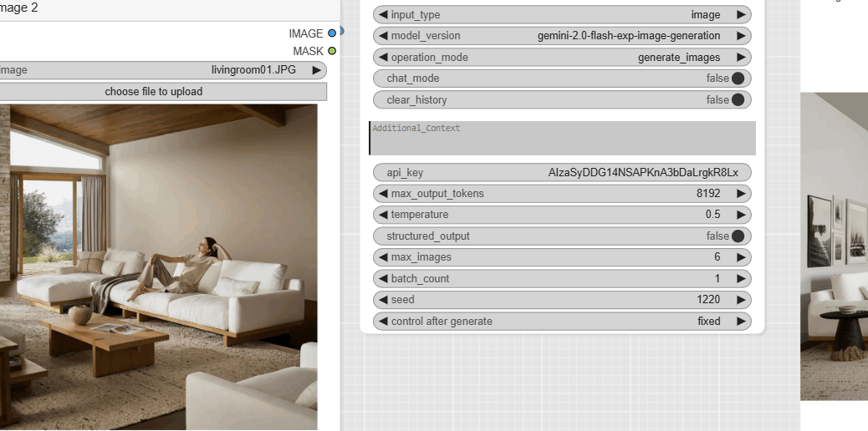Increase batch_count with right arrow
This screenshot has height=431, width=868.
tap(741, 279)
